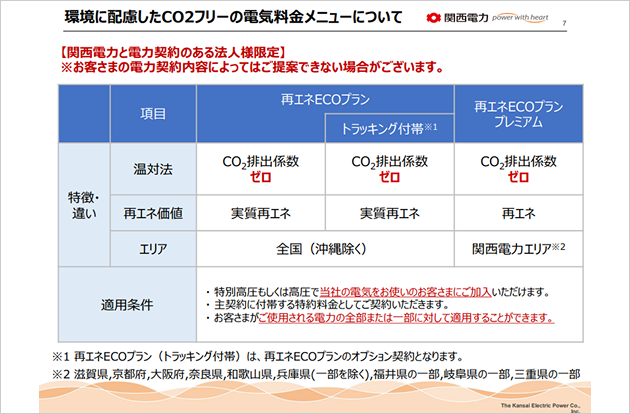Click the トラッキング付帯 sub-header cell

[x=391, y=128]
